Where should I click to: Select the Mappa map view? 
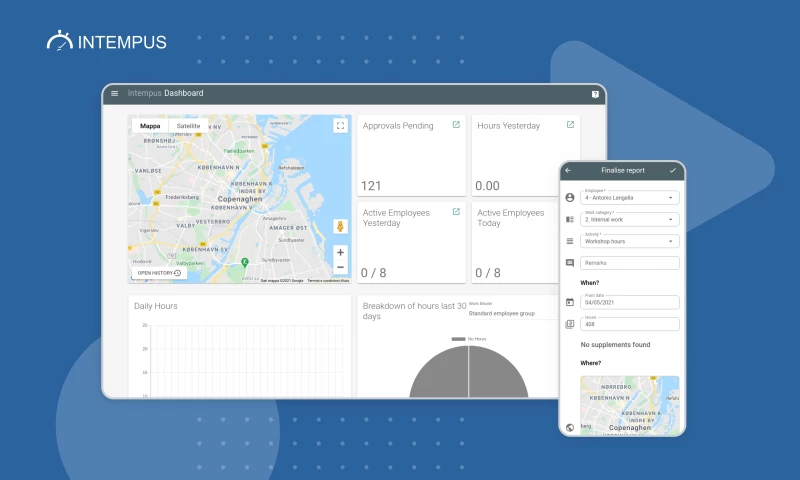click(150, 126)
